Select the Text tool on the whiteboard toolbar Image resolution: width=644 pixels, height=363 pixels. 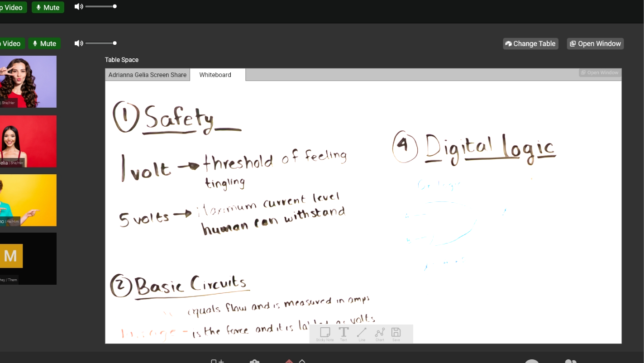[343, 333]
